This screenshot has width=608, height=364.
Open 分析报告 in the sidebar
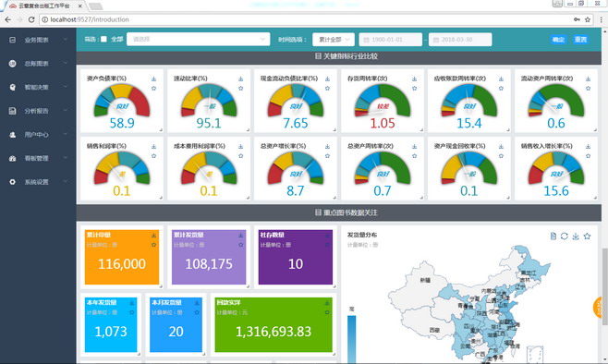coord(38,111)
